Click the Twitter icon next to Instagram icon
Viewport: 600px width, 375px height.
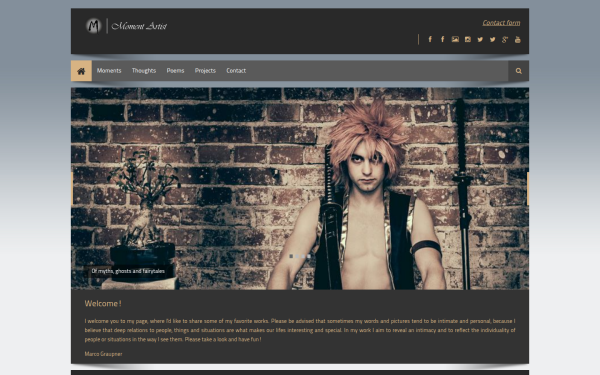coord(480,39)
